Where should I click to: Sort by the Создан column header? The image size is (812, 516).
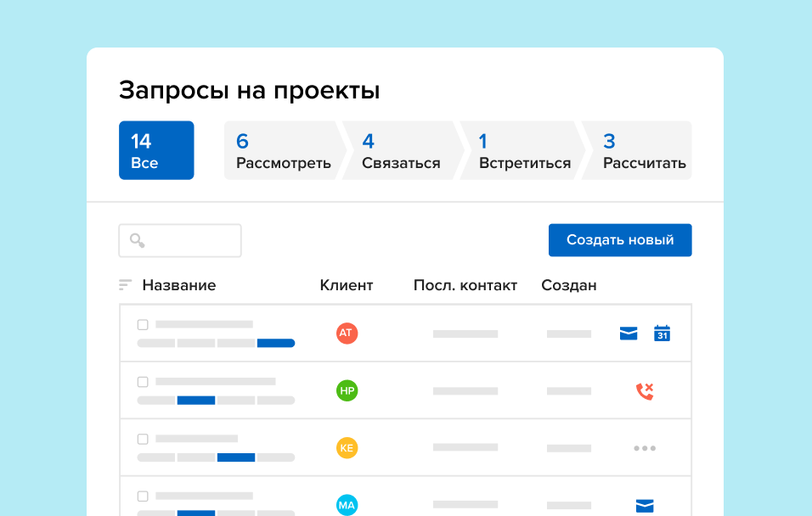click(x=568, y=285)
